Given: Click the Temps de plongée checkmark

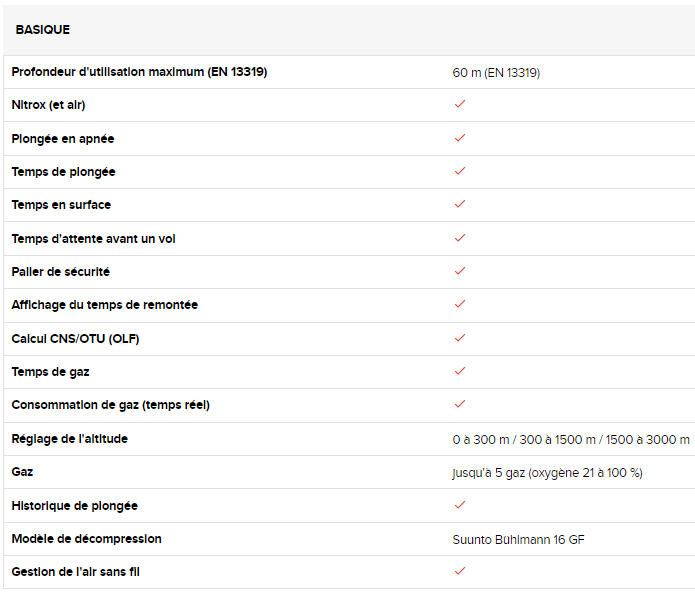Looking at the screenshot, I should pyautogui.click(x=460, y=171).
